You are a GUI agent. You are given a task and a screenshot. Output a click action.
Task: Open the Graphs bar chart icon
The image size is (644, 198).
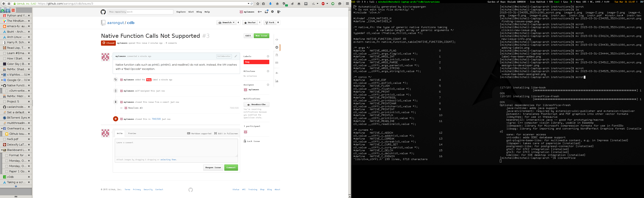point(277,81)
